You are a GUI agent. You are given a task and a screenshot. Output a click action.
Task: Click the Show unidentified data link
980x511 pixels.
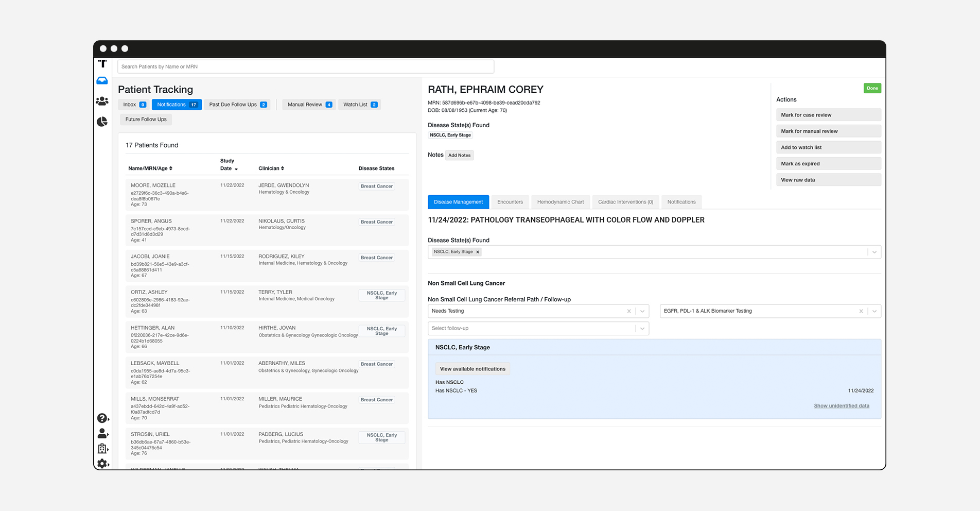click(841, 406)
